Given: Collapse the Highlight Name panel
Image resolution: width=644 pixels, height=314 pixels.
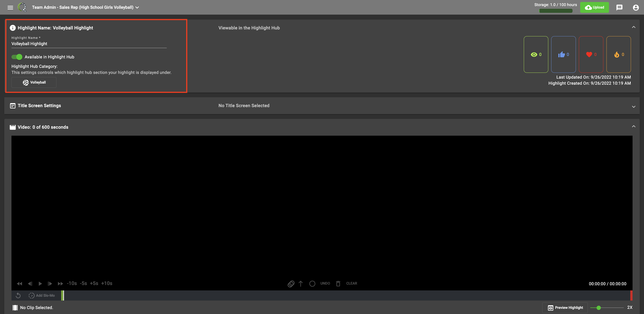Looking at the screenshot, I should coord(633,27).
